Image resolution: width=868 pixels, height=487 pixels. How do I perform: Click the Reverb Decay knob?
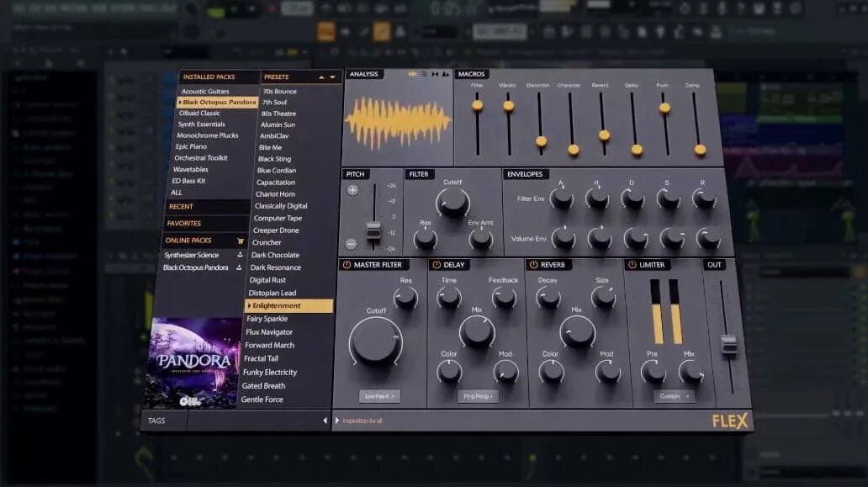click(x=548, y=298)
